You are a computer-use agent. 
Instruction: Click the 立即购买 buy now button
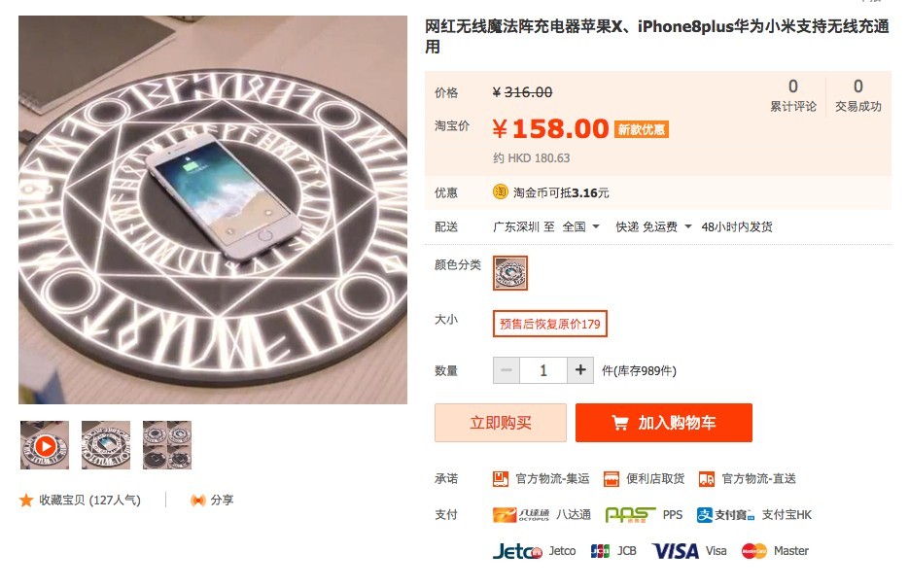501,423
